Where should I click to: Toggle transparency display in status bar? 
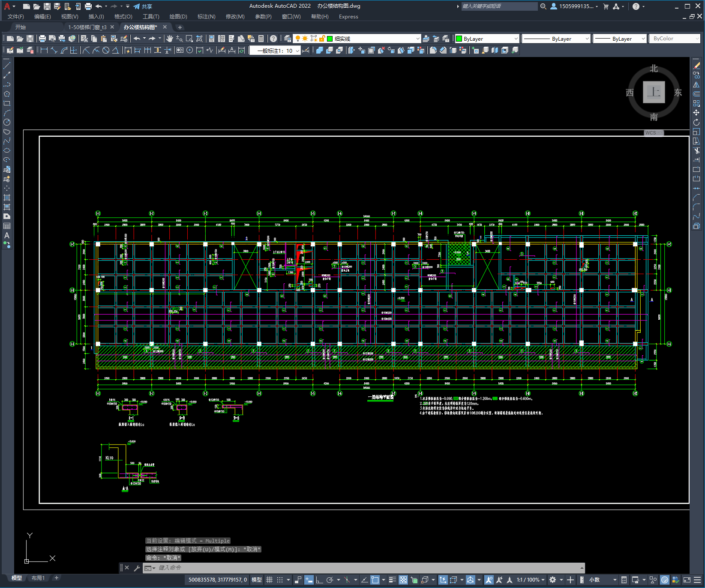tap(403, 580)
